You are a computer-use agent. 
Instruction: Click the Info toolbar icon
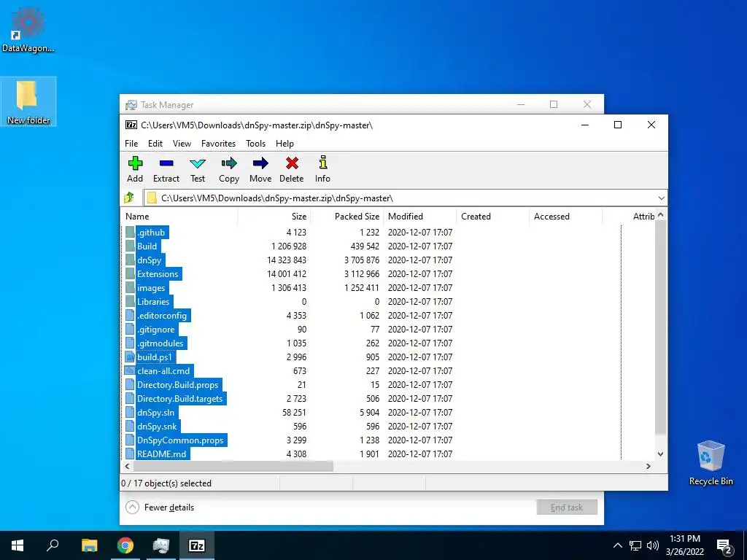pyautogui.click(x=323, y=163)
